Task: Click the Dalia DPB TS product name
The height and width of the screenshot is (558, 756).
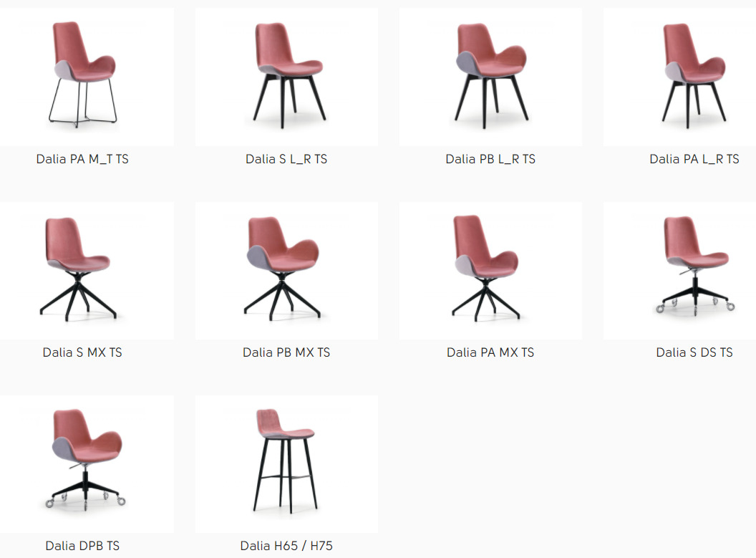Action: [x=82, y=546]
